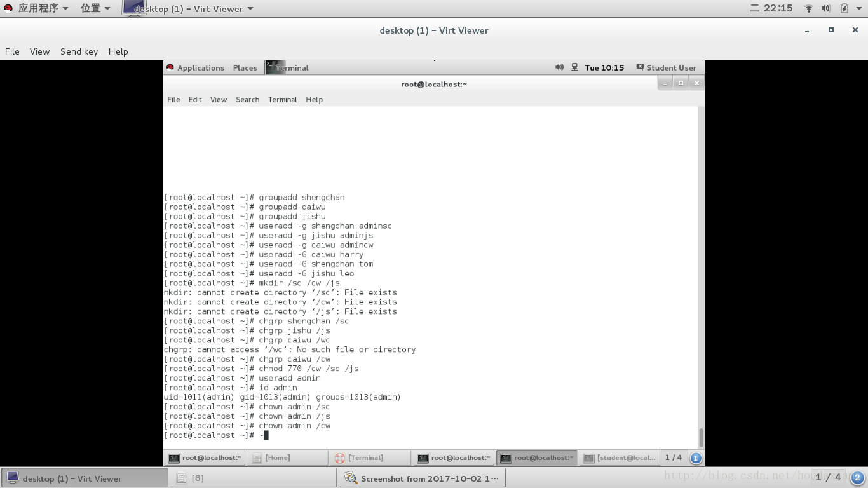Open the guest clock Tue 10:15
Viewport: 868px width, 488px height.
(x=604, y=67)
